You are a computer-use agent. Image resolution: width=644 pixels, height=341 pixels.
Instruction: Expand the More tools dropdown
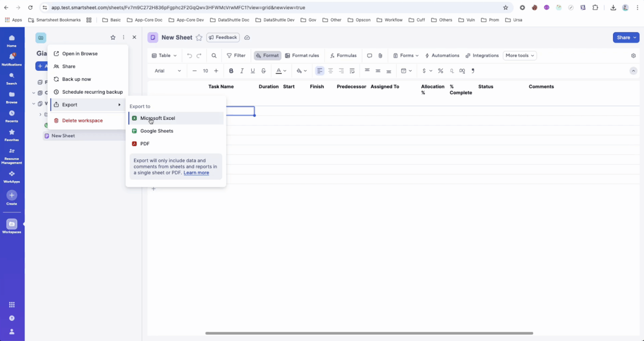click(519, 55)
